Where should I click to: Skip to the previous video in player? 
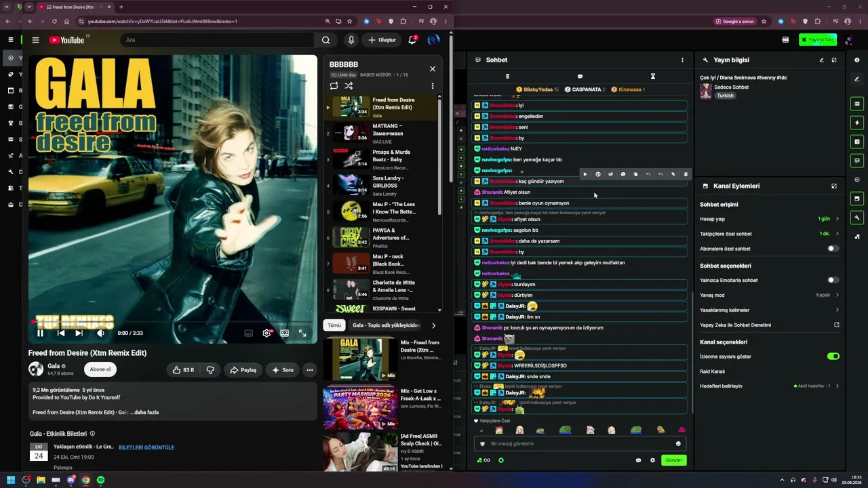click(61, 333)
